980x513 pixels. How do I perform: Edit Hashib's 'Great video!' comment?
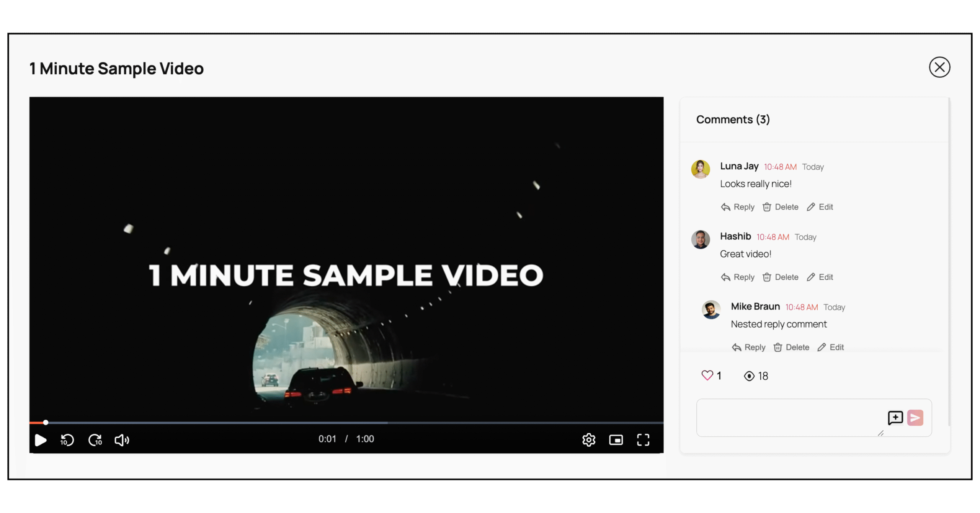point(819,277)
